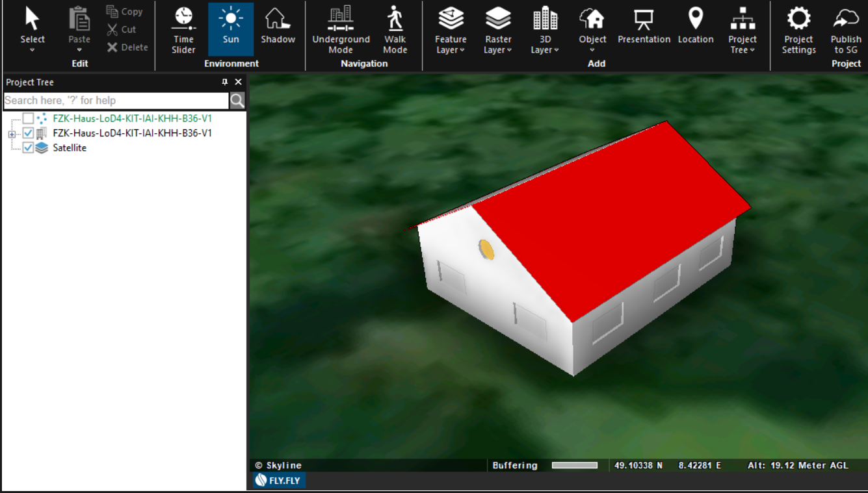Click the Feature Layer icon
This screenshot has width=868, height=493.
[x=451, y=19]
